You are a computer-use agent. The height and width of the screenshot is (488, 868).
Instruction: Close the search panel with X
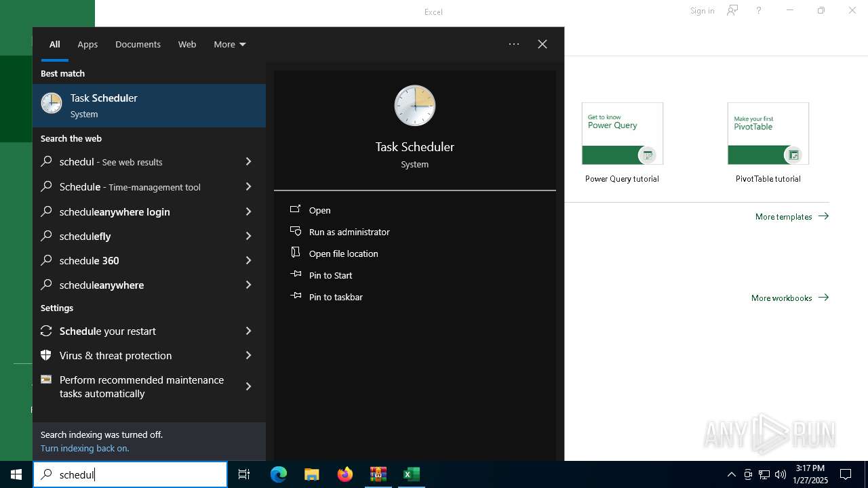click(542, 44)
